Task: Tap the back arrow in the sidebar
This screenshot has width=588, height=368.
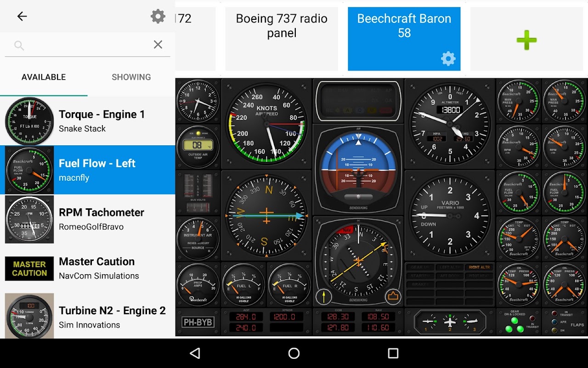Action: pyautogui.click(x=22, y=17)
